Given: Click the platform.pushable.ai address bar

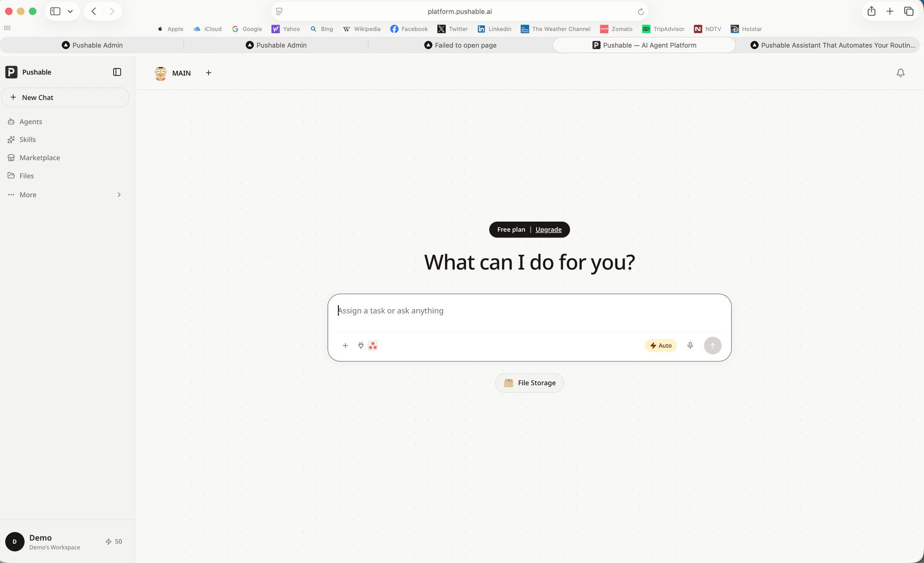Looking at the screenshot, I should [460, 11].
